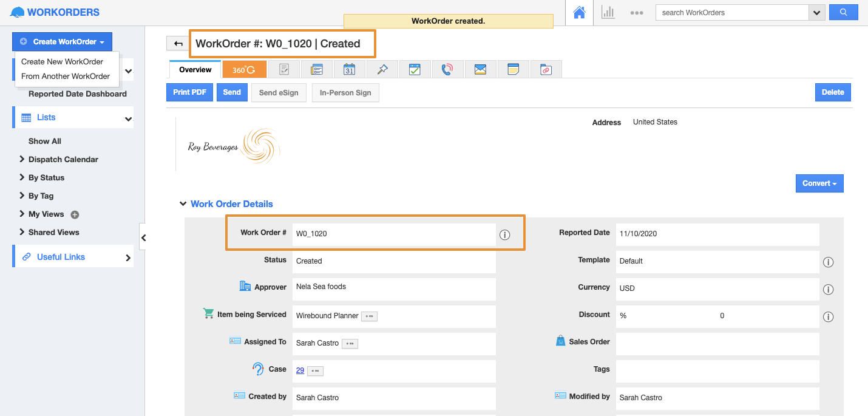The width and height of the screenshot is (868, 416).
Task: Open the calendar tab icon
Action: pos(349,70)
